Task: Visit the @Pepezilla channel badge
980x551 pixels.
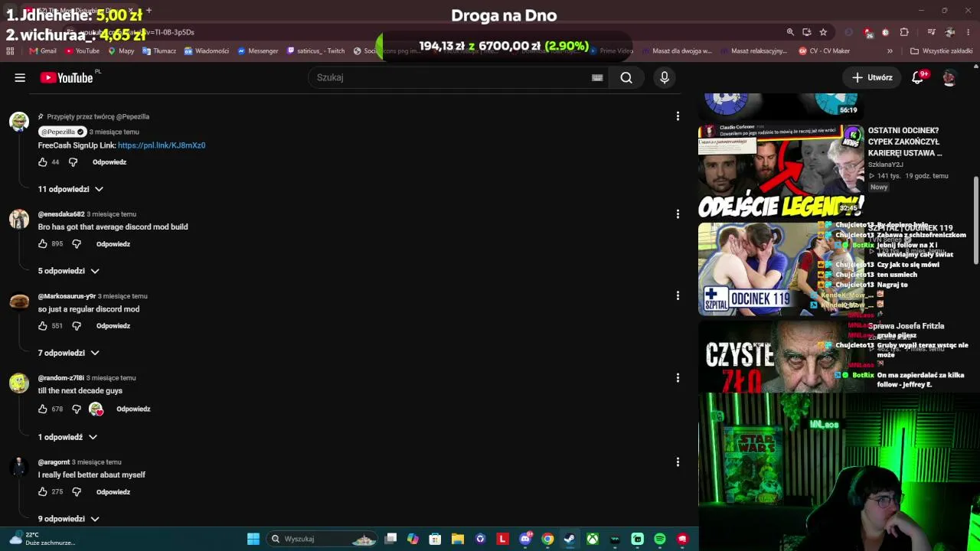Action: [x=62, y=132]
